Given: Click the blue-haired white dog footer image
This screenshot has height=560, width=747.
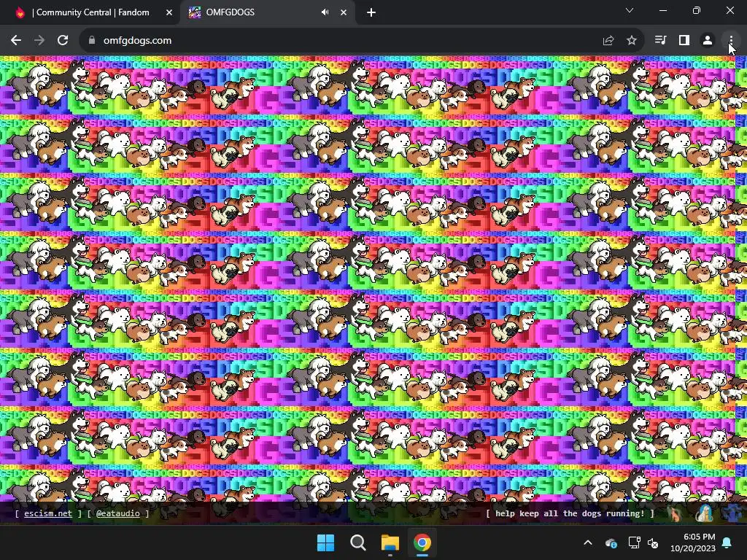Looking at the screenshot, I should (705, 513).
